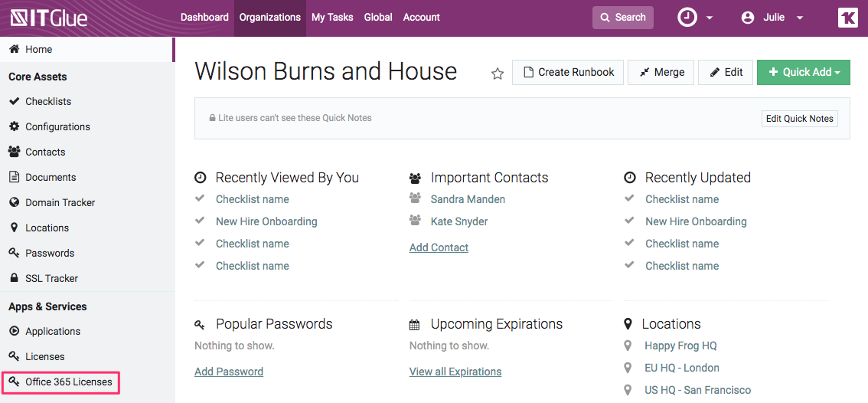Viewport: 868px width, 403px height.
Task: Expand the Julie user account menu
Action: coord(772,18)
